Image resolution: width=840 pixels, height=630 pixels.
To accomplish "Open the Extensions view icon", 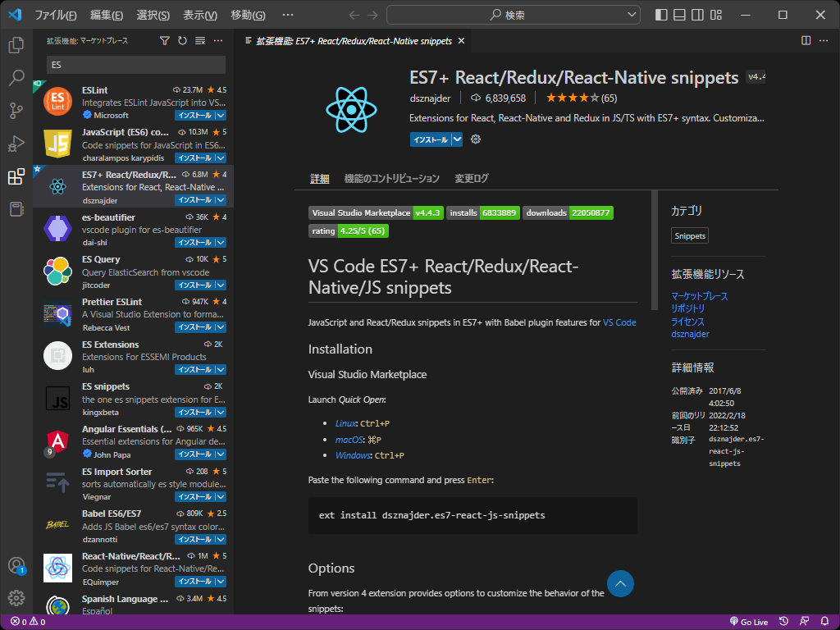I will (x=16, y=176).
